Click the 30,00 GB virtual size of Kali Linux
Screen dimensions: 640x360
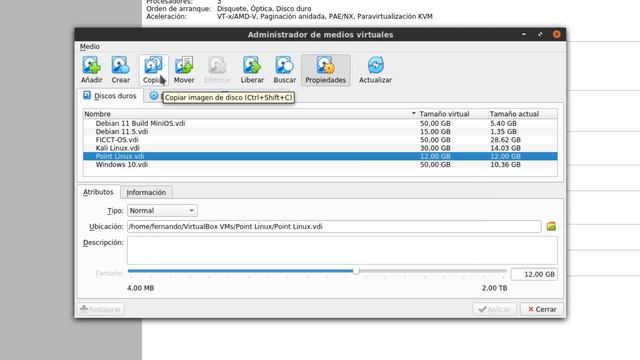click(x=435, y=148)
